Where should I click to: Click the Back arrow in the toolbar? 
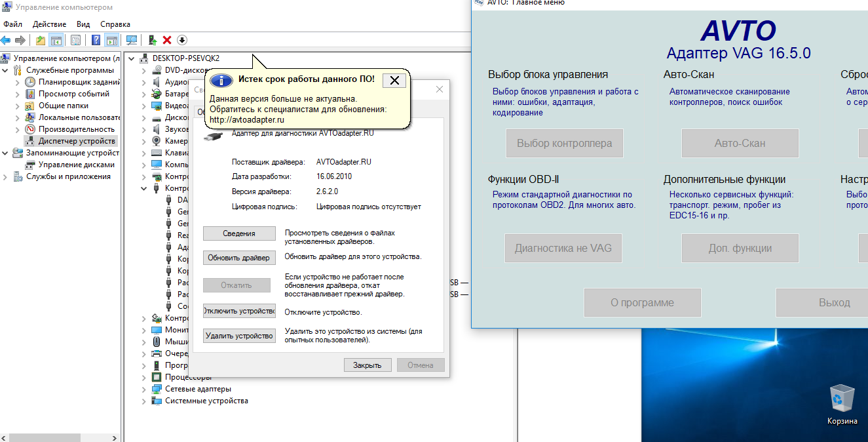[x=6, y=40]
